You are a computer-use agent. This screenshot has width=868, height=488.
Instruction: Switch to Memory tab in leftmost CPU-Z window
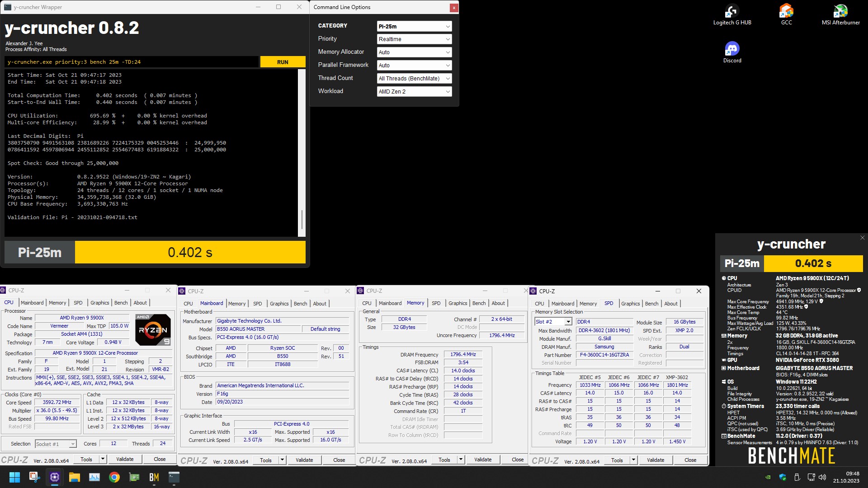(57, 303)
